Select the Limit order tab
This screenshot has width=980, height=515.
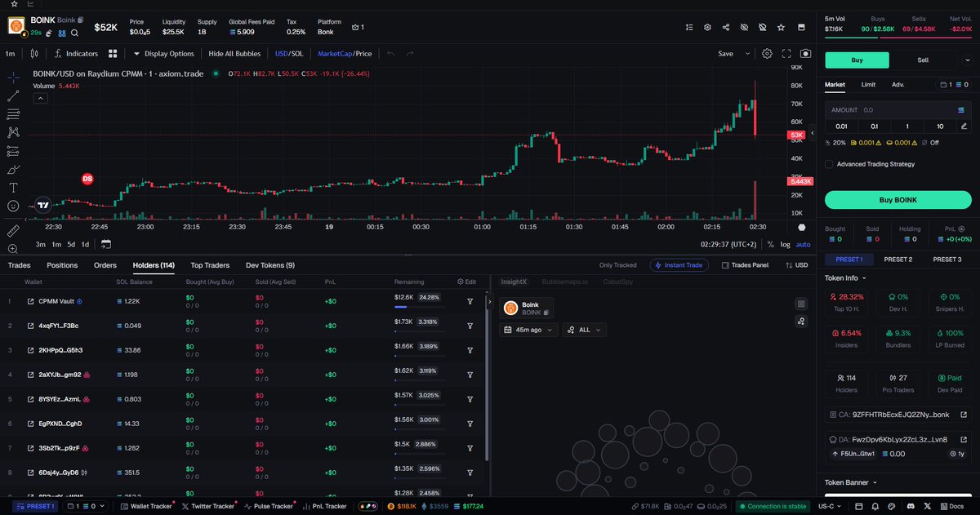(x=868, y=84)
